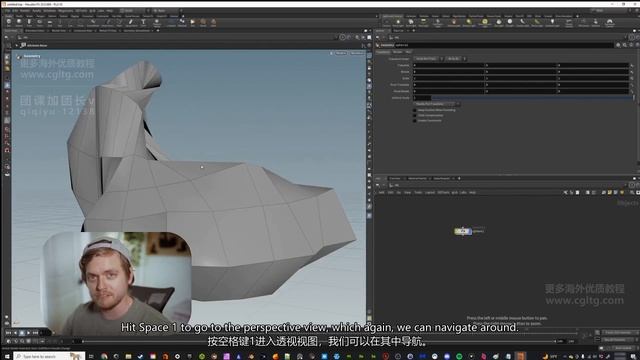Search parameters with magnifier icon
The image size is (640, 360).
coord(624,45)
